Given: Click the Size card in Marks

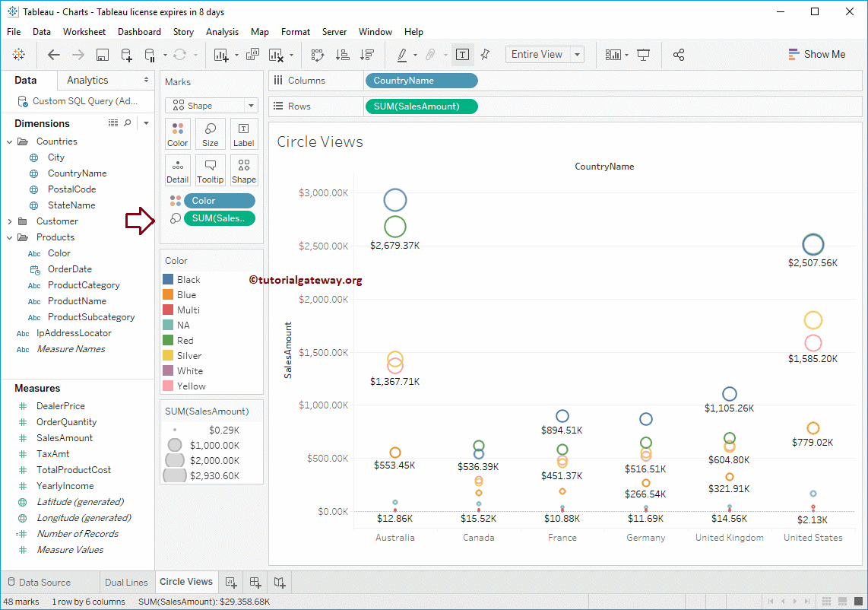Looking at the screenshot, I should click(x=211, y=134).
